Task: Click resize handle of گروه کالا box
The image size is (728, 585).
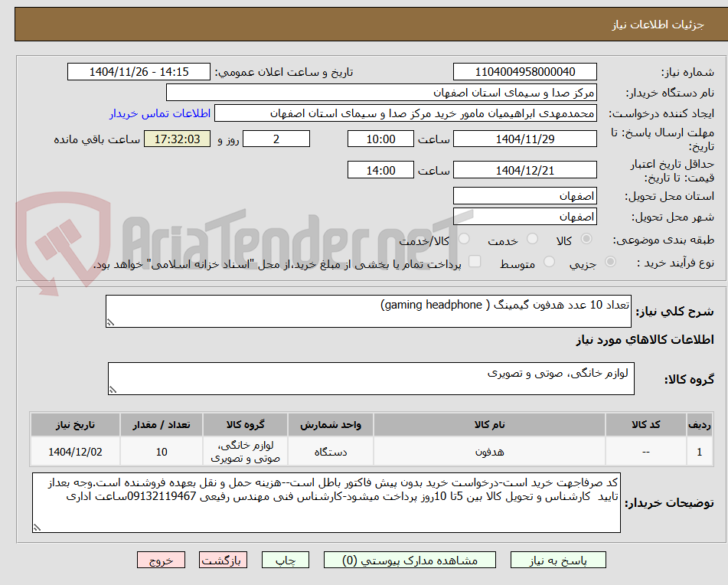Action: 113,390
